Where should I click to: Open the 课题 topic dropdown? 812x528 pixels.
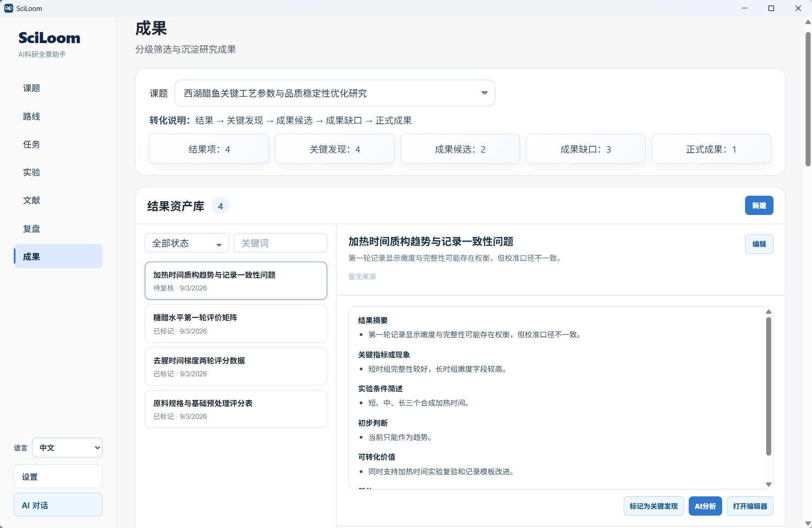pyautogui.click(x=335, y=93)
